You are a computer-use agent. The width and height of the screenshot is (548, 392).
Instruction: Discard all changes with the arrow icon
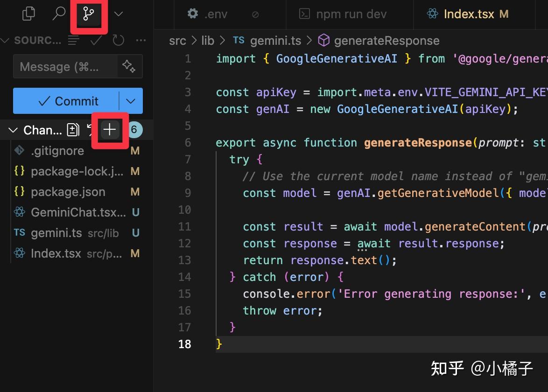(x=91, y=130)
